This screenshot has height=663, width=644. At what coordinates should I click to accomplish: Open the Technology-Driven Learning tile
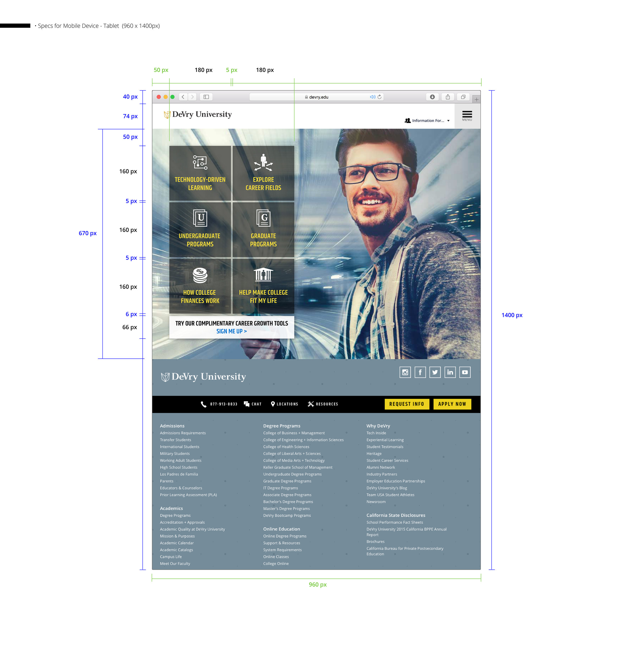click(200, 173)
